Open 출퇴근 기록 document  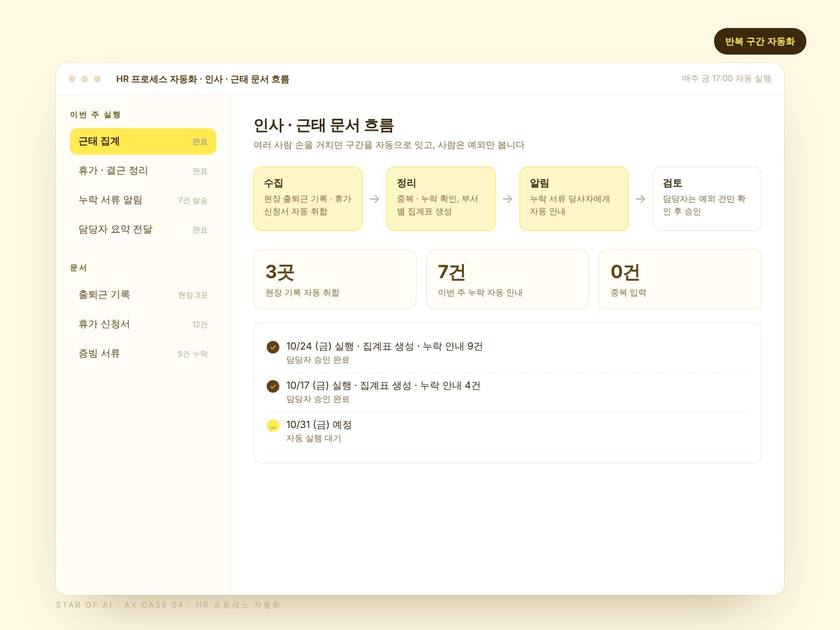point(143,295)
